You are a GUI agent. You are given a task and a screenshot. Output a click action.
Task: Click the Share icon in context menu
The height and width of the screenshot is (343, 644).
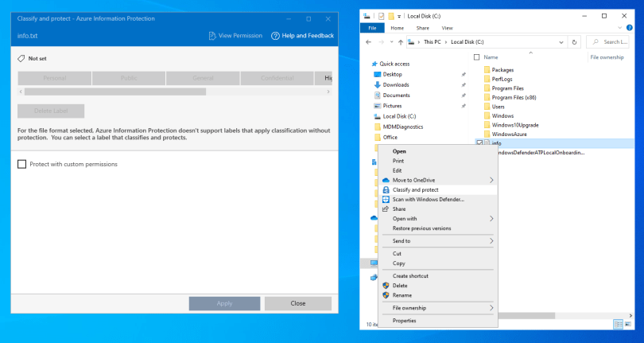(x=386, y=209)
